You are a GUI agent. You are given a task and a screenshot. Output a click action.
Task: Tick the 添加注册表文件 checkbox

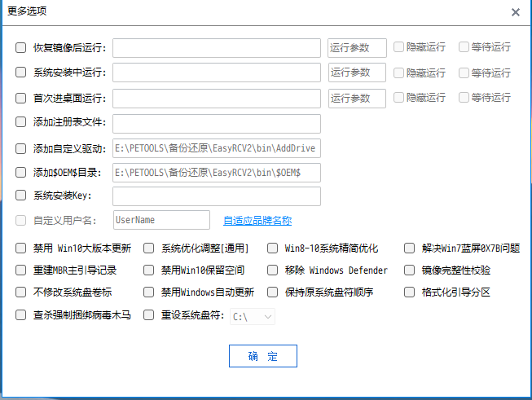[20, 122]
